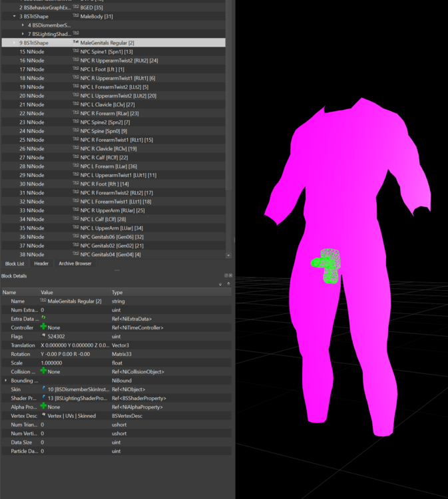Click green plus icon for Alpha Property
The width and height of the screenshot is (448, 499).
43,406
